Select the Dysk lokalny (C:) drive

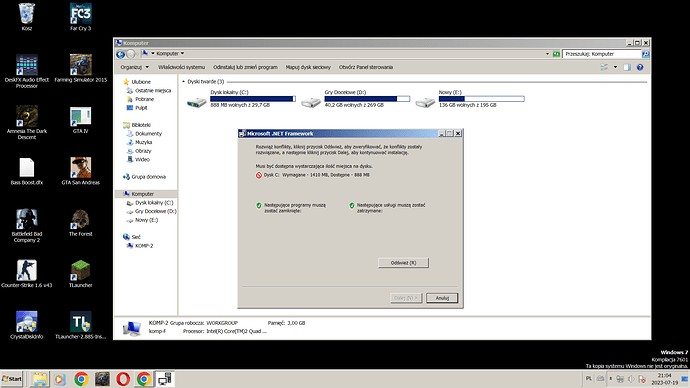(x=241, y=99)
